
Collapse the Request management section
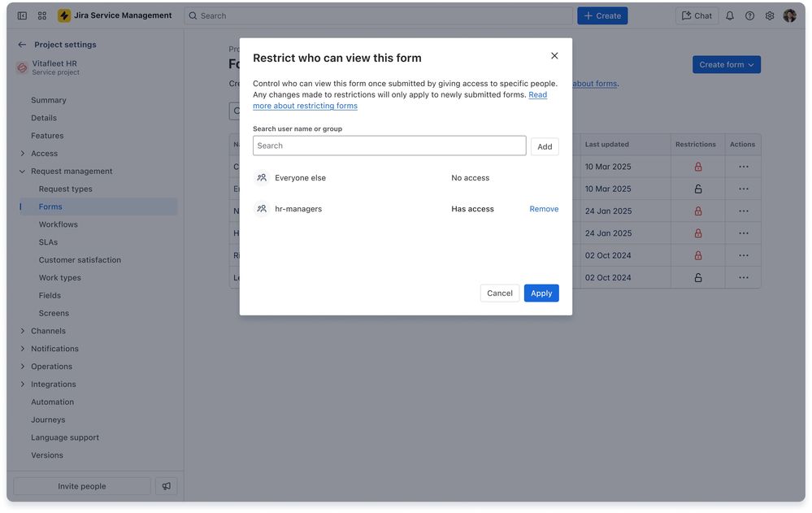(22, 172)
